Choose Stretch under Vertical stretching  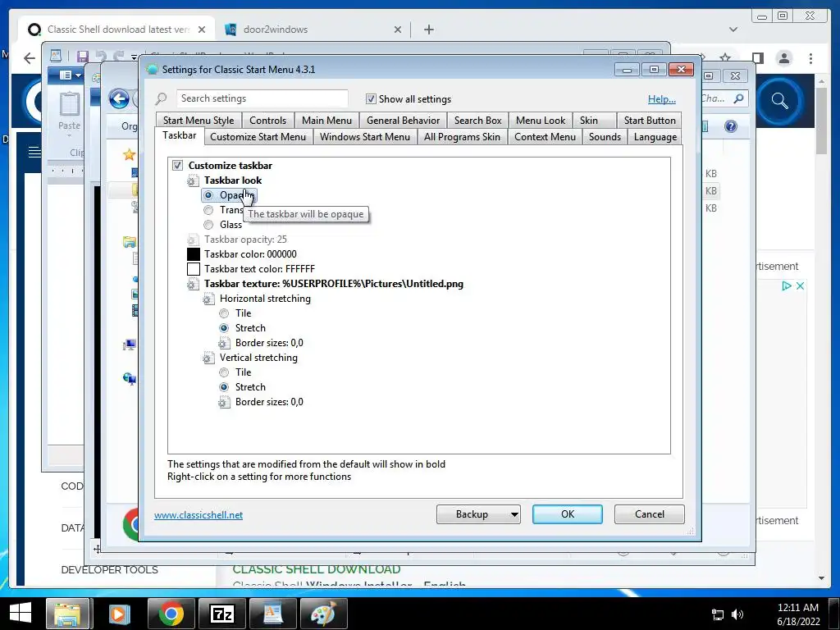coord(224,387)
